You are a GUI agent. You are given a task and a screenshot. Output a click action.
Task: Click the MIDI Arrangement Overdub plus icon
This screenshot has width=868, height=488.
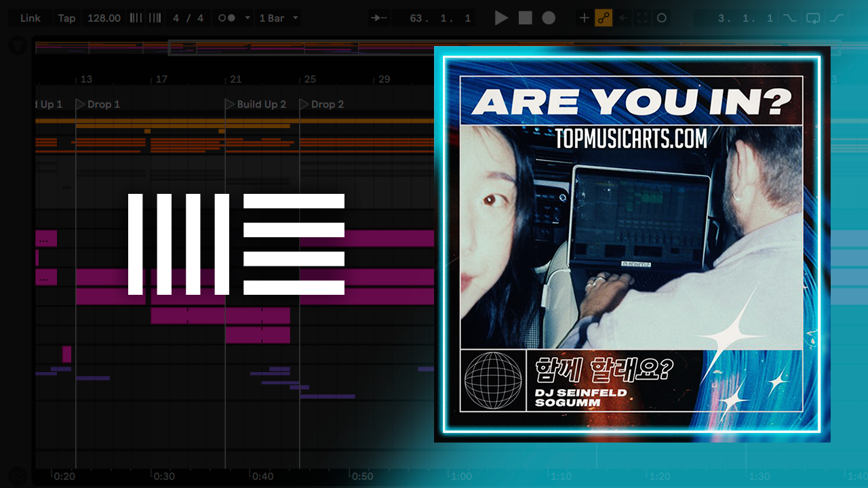click(584, 18)
